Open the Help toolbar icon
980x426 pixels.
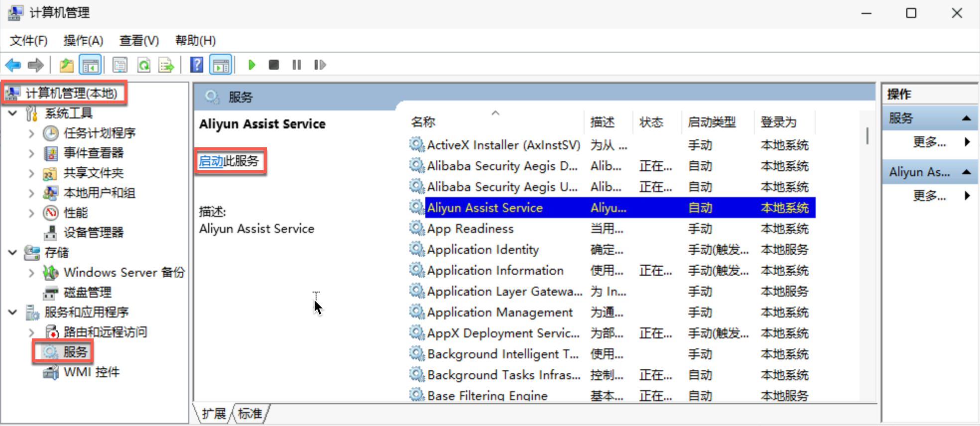(x=197, y=65)
